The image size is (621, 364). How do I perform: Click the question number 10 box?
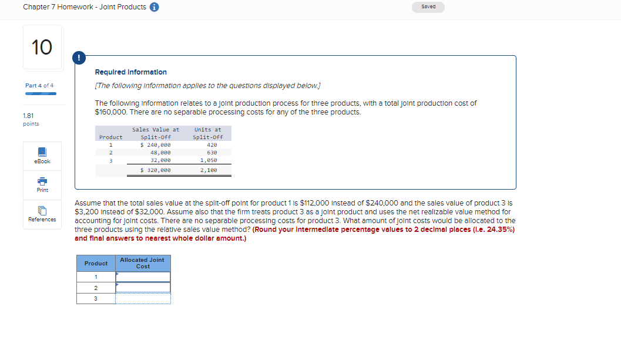(42, 47)
